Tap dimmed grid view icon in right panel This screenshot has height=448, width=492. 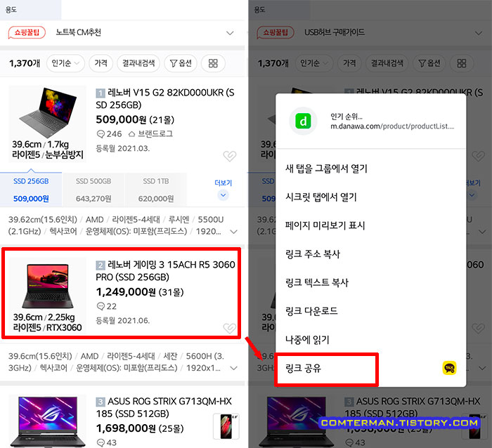point(462,63)
